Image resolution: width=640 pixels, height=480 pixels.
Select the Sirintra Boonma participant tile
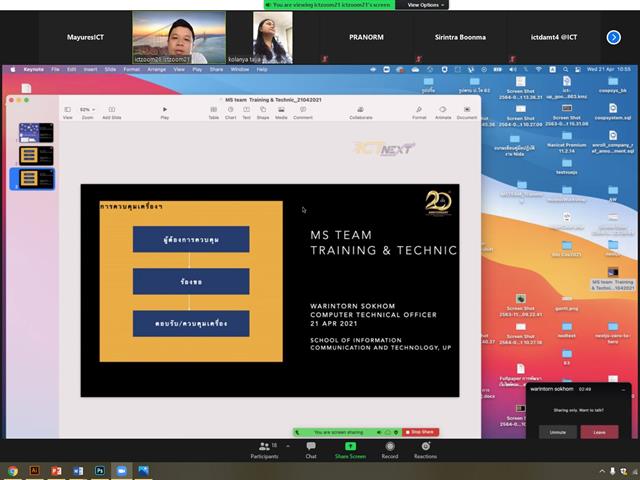click(460, 38)
